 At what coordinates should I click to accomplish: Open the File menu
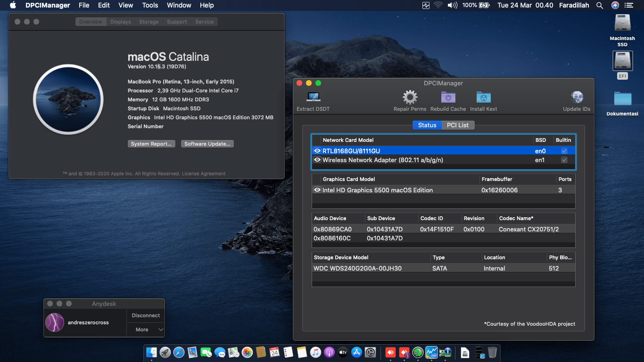pyautogui.click(x=84, y=5)
